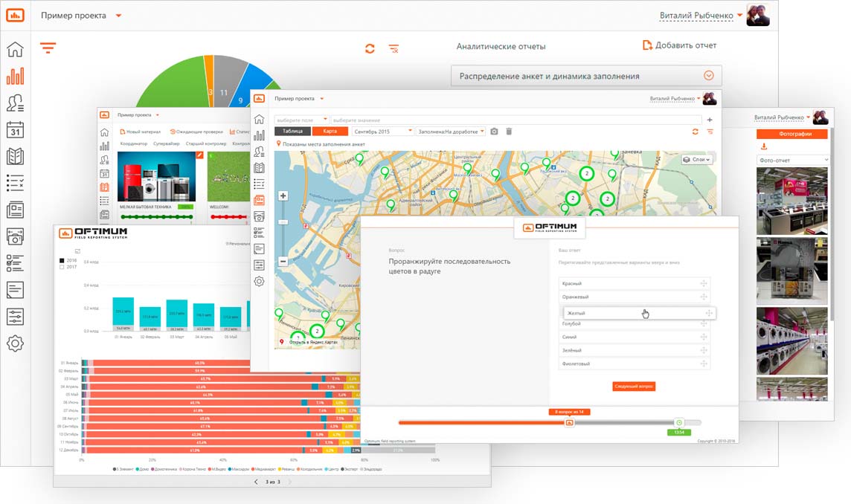Open the users icon in the main sidebar
851x504 pixels.
pos(15,103)
